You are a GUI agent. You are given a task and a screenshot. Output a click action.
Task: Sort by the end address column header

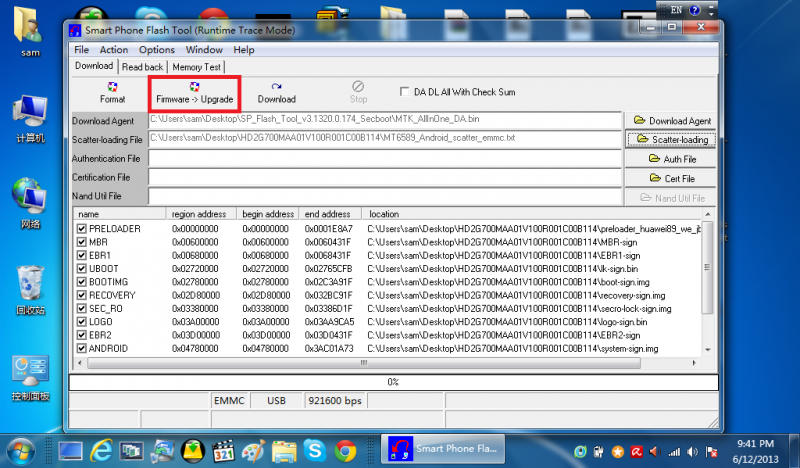pyautogui.click(x=330, y=214)
